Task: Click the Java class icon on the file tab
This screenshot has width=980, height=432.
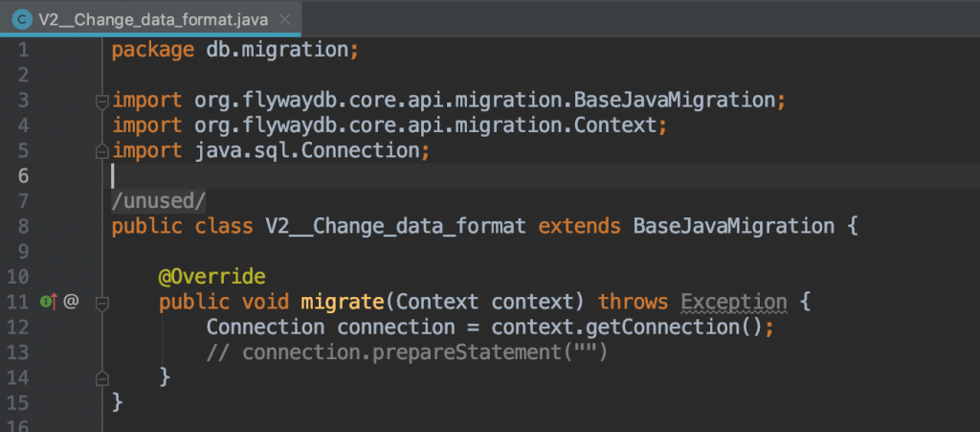Action: tap(23, 19)
